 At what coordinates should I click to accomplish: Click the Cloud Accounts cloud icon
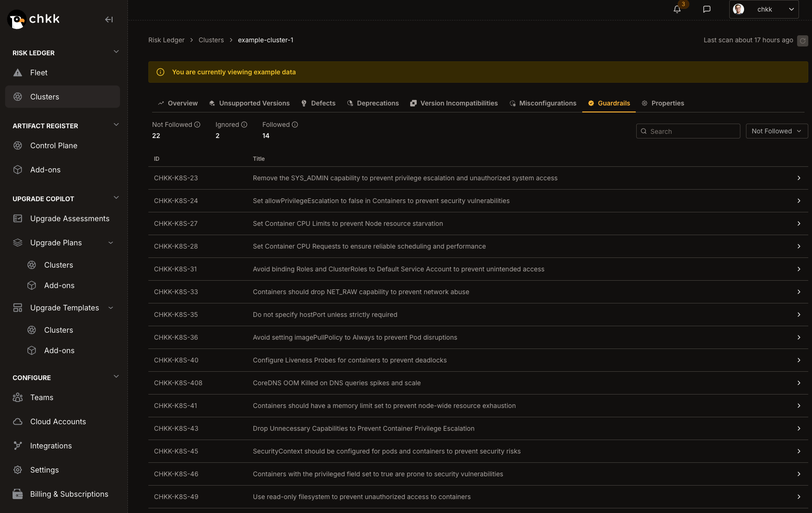point(18,421)
